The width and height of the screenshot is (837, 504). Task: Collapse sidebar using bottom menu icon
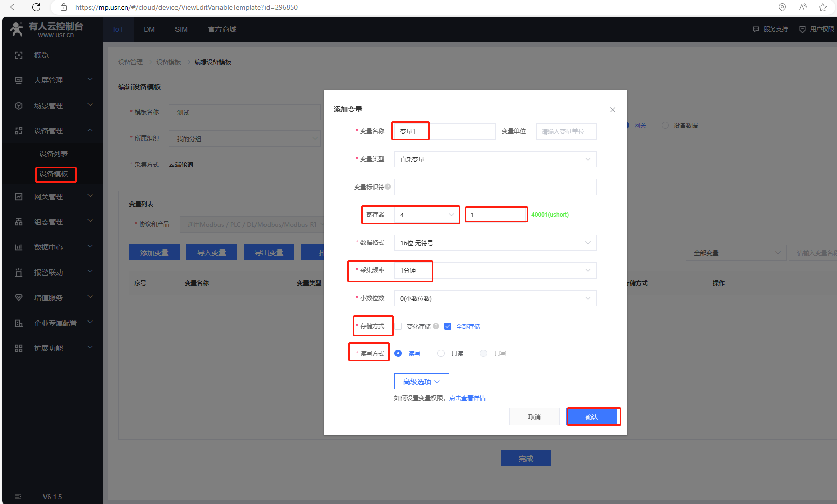[x=19, y=496]
